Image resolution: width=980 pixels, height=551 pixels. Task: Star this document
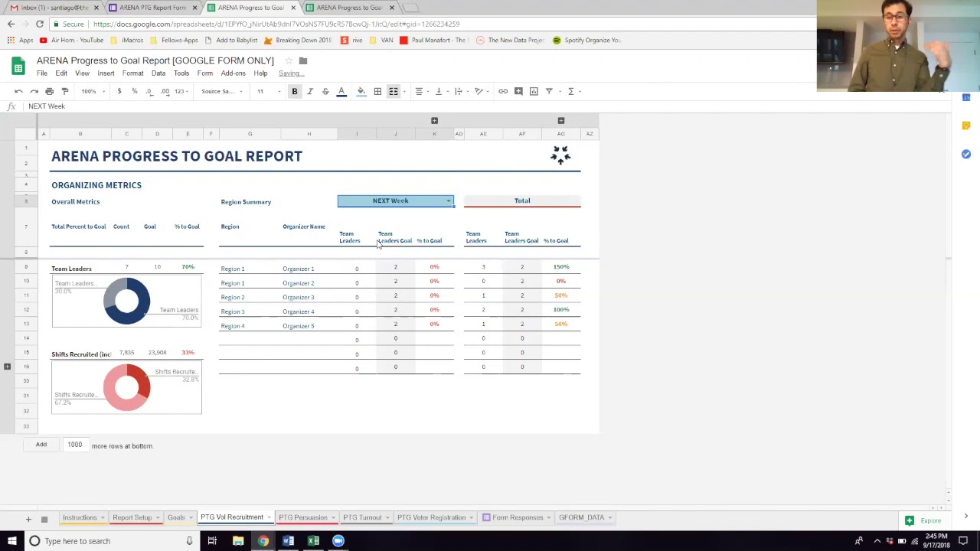289,60
